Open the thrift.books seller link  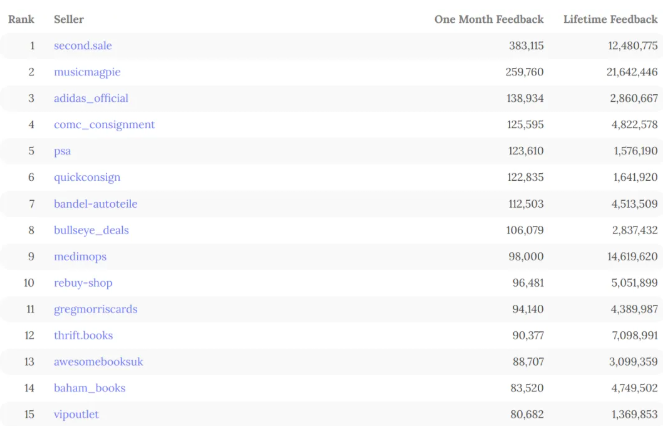click(x=83, y=335)
